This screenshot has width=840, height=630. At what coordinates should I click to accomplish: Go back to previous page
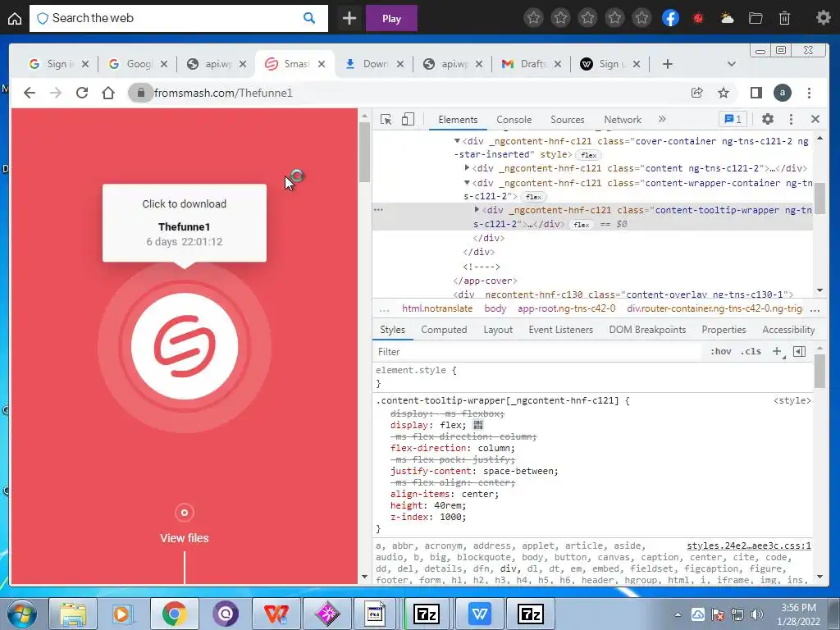[30, 93]
